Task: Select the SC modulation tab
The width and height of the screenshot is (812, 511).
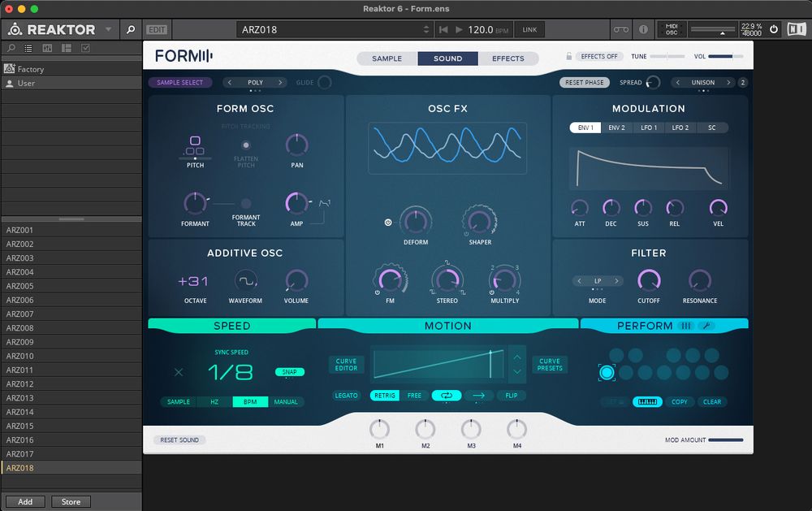Action: (712, 128)
